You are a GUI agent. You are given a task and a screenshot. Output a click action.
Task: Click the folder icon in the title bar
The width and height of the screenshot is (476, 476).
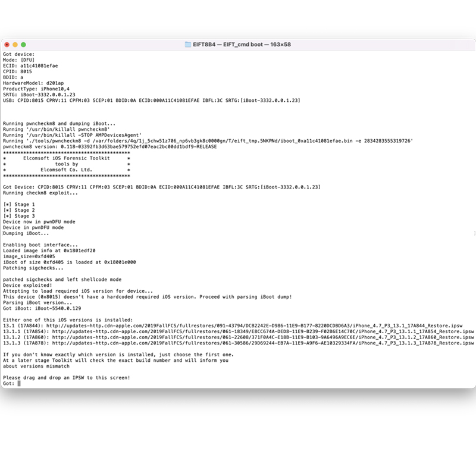188,44
